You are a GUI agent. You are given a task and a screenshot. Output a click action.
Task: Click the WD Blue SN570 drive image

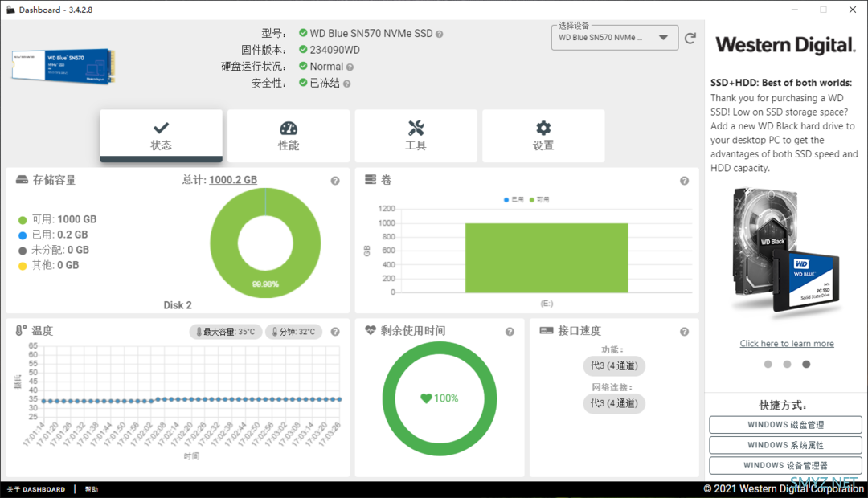(63, 66)
